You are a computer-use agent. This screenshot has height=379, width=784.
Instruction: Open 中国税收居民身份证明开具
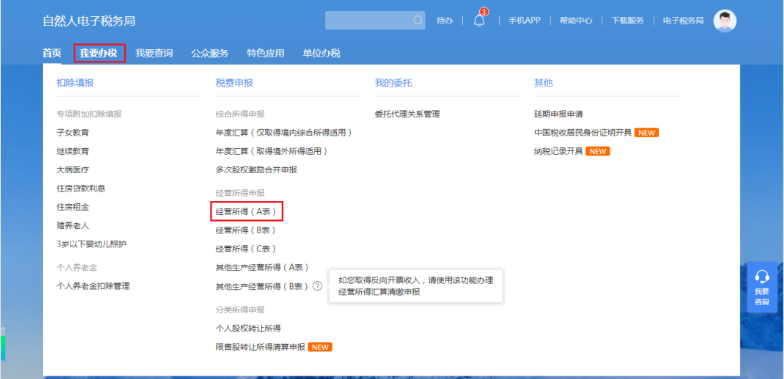tap(582, 132)
